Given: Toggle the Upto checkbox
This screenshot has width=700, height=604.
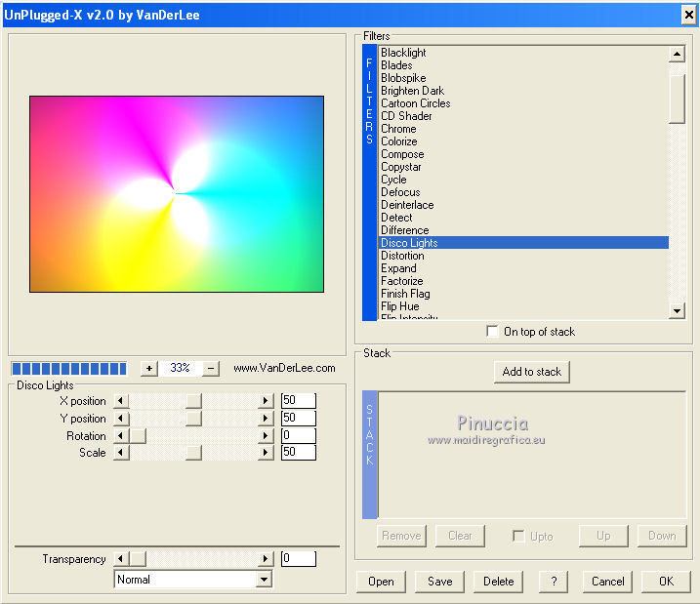Looking at the screenshot, I should click(519, 536).
